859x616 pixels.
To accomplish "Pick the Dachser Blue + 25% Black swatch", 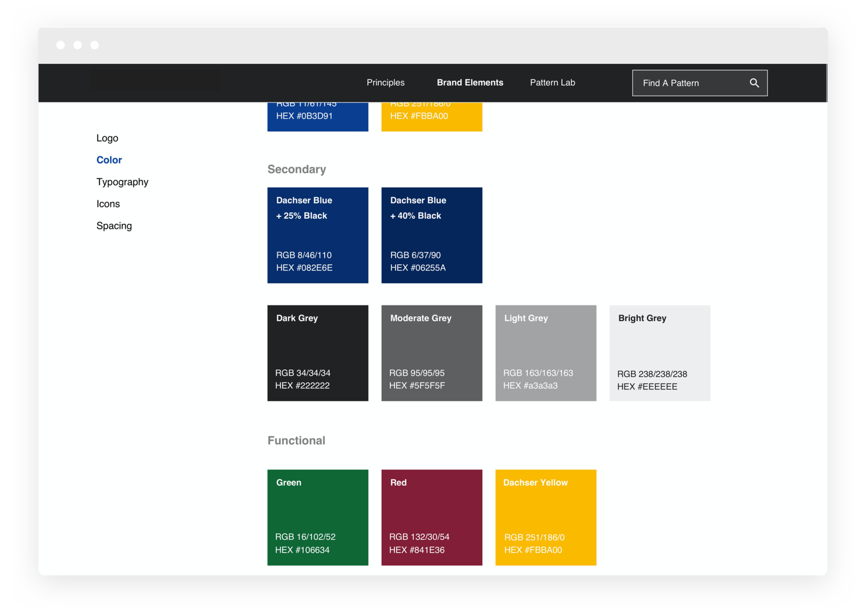I will (x=318, y=235).
